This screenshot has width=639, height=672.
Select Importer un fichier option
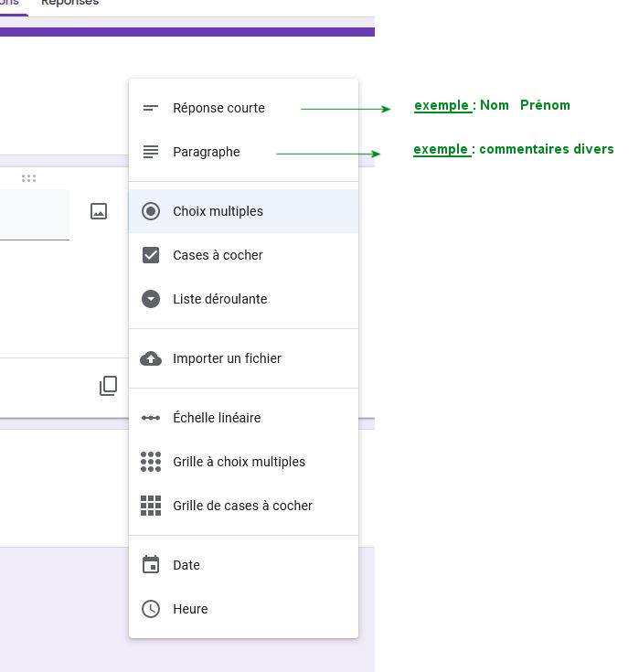coord(243,358)
